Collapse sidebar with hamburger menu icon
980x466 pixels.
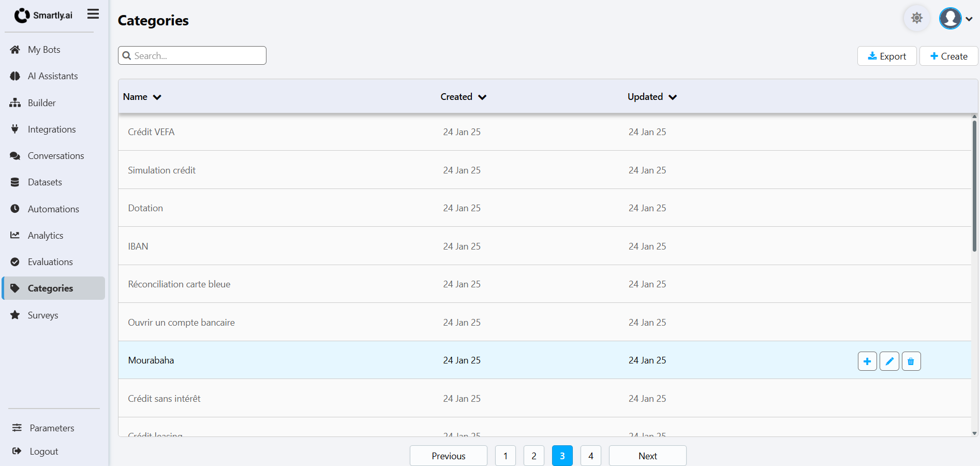[x=93, y=14]
